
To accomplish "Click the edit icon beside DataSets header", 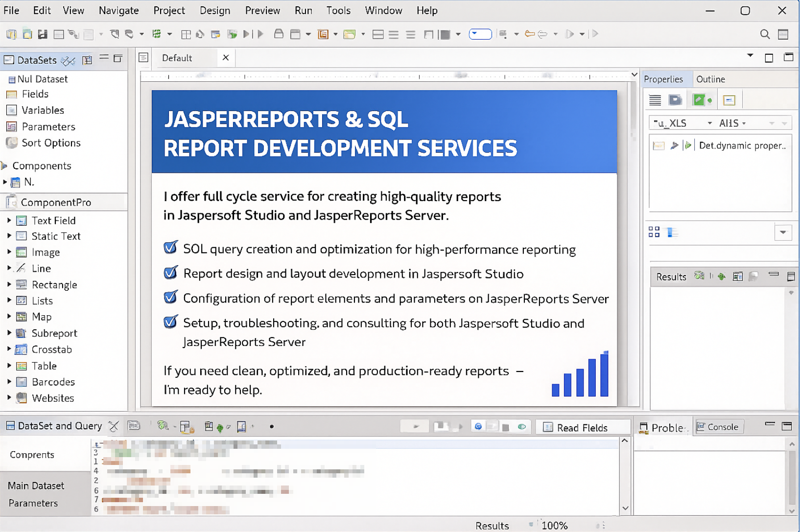I will tap(69, 60).
